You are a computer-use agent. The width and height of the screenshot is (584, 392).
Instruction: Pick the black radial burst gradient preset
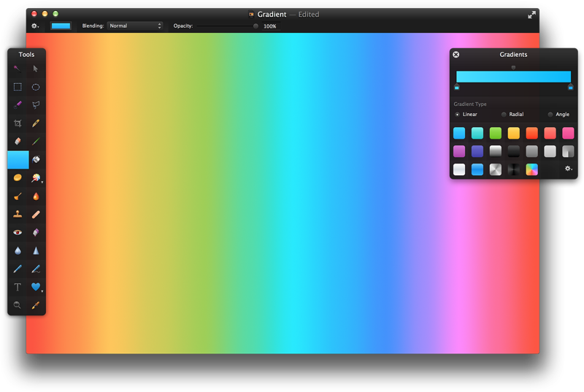point(514,169)
